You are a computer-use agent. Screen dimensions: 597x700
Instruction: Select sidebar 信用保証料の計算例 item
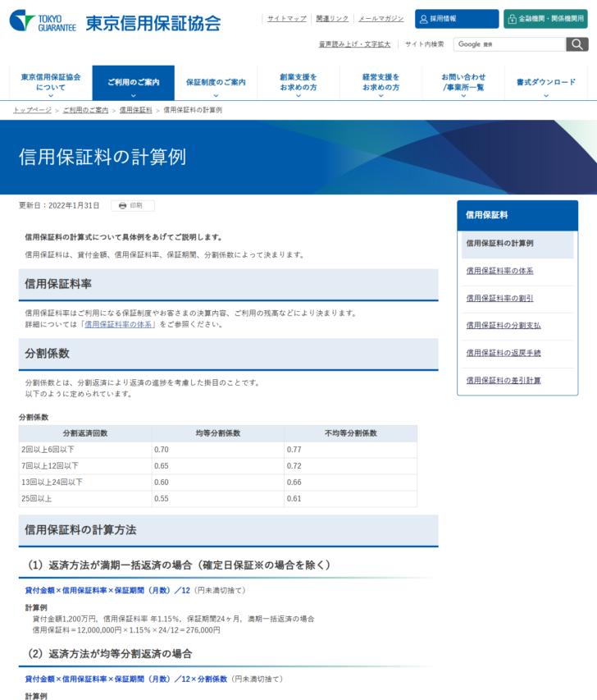(517, 244)
